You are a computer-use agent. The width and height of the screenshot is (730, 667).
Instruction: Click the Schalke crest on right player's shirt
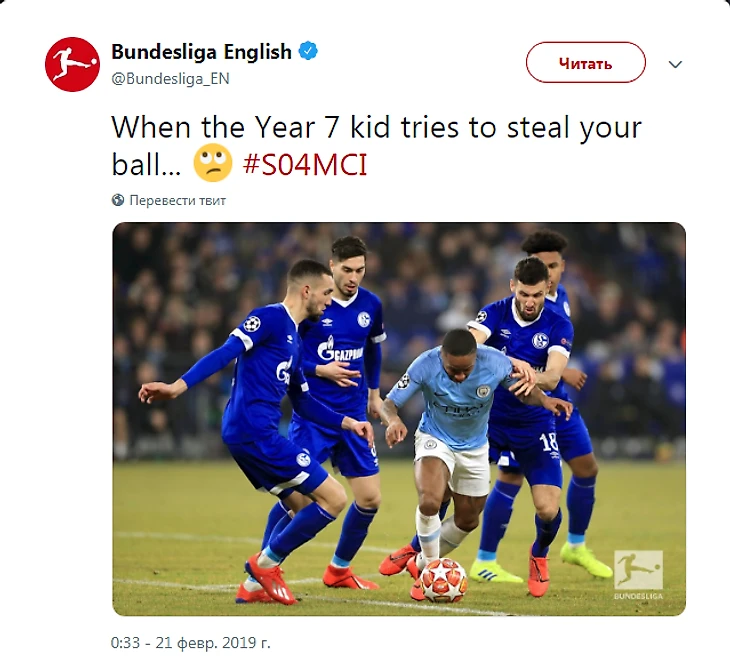540,340
